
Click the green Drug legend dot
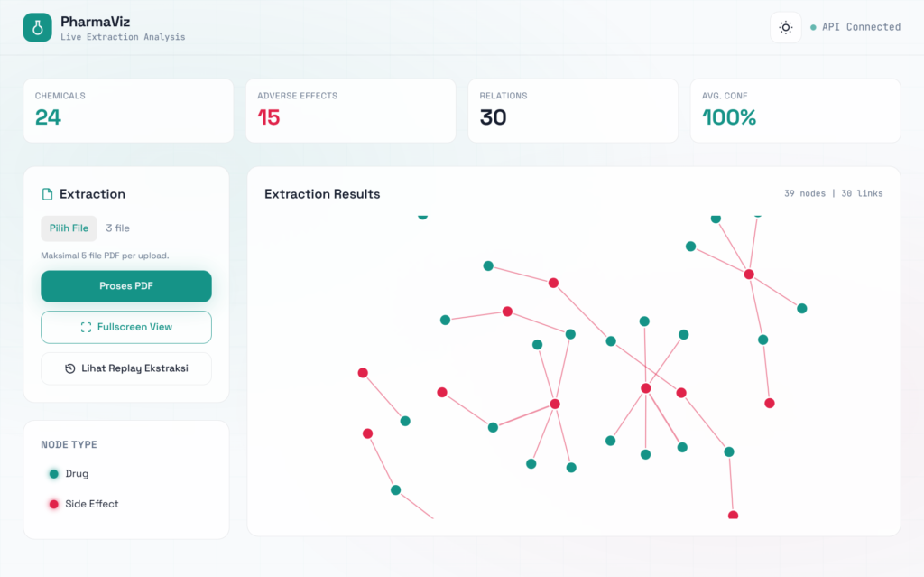54,474
